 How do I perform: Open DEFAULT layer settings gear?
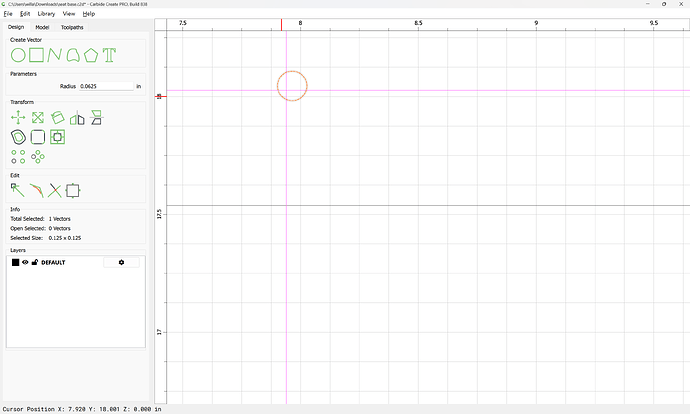(121, 262)
